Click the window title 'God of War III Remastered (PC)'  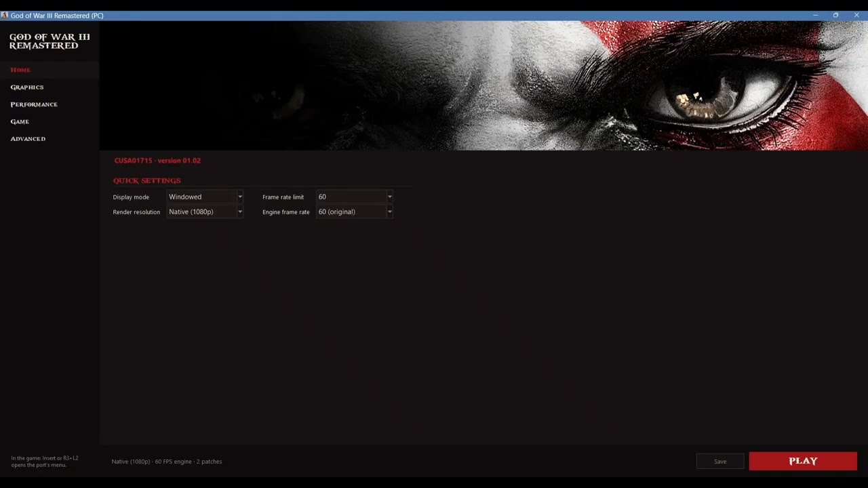pyautogui.click(x=57, y=16)
